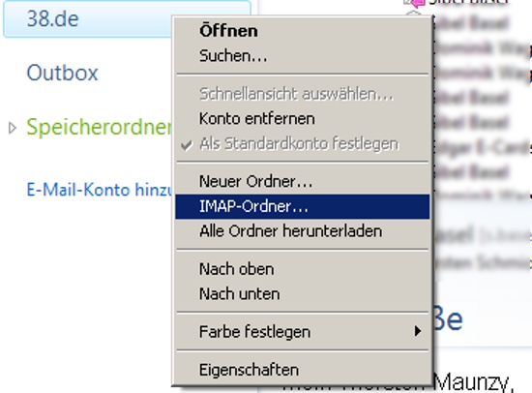The width and height of the screenshot is (532, 393).
Task: Open Farbe festlegen submenu
Action: [303, 332]
